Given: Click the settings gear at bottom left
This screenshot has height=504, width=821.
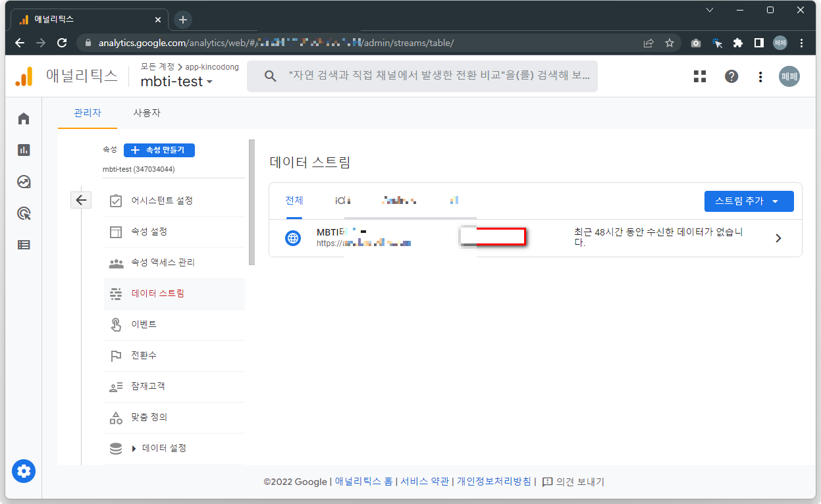Looking at the screenshot, I should (24, 471).
